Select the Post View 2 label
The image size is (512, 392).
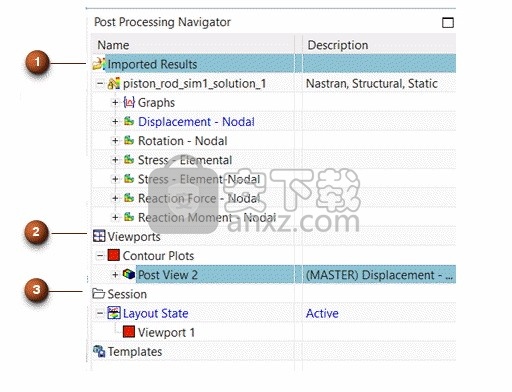(x=168, y=275)
